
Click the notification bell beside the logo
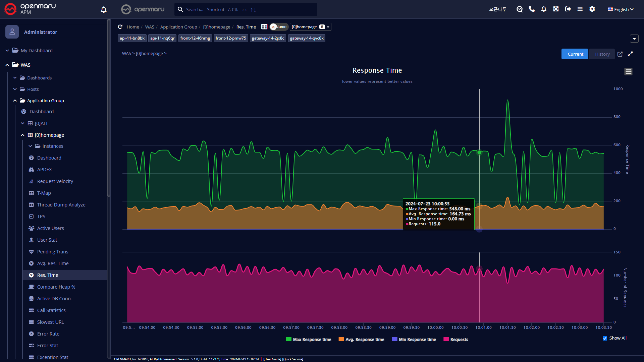tap(104, 9)
